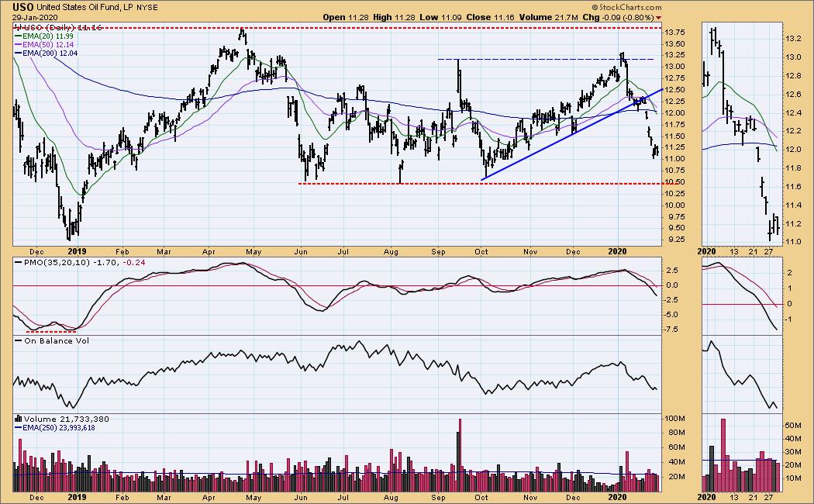This screenshot has height=504, width=814.
Task: Click the 13.25 price axis label
Action: (674, 55)
